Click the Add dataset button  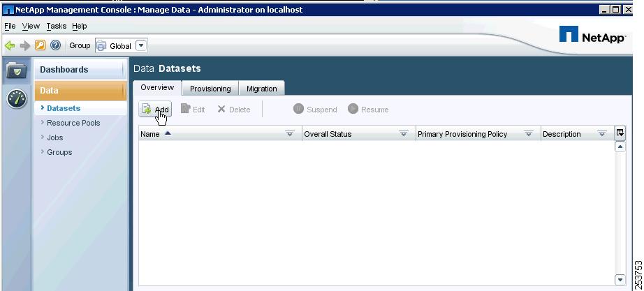click(155, 109)
